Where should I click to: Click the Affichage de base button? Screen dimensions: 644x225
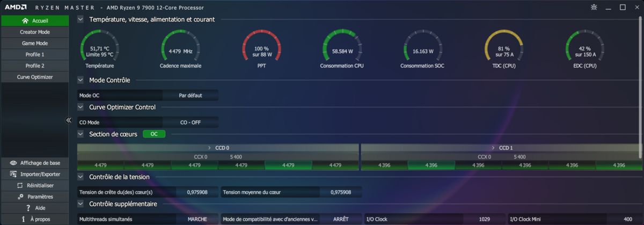click(35, 163)
